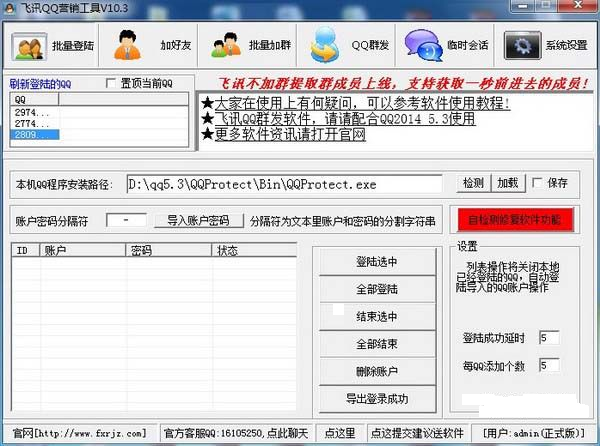Click the 检测 detect button

tap(472, 183)
